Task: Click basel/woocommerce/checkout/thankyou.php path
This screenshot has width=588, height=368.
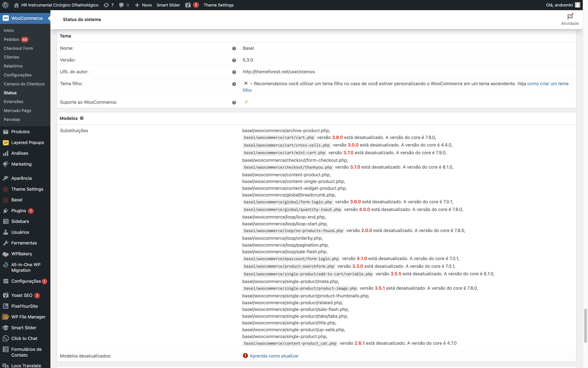Action: tap(288, 167)
